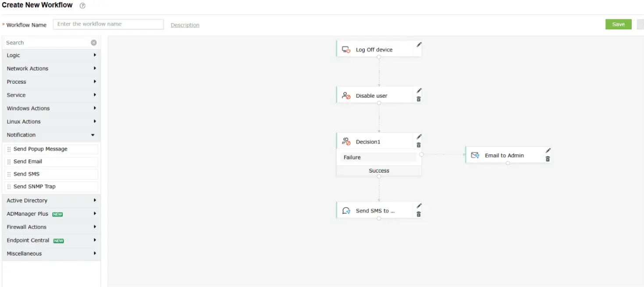
Task: Expand the Active Directory category
Action: point(50,200)
